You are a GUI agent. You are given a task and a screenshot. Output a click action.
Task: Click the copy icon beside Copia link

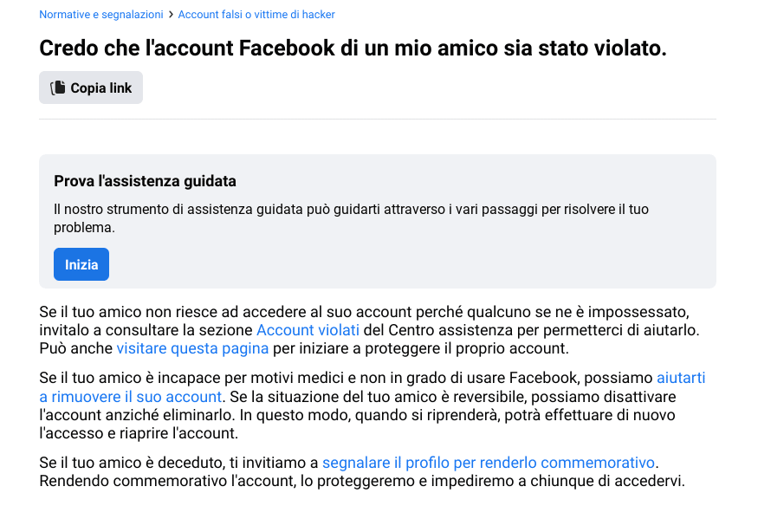[58, 88]
